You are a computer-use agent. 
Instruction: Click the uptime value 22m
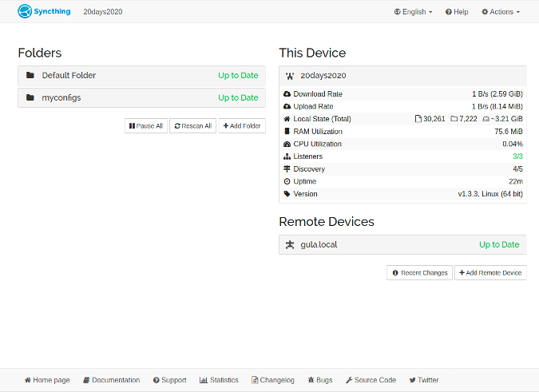516,181
